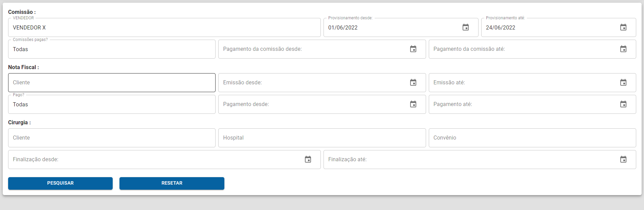Viewport: 644px width, 210px height.
Task: Click the Finalização desde date field
Action: click(x=164, y=160)
